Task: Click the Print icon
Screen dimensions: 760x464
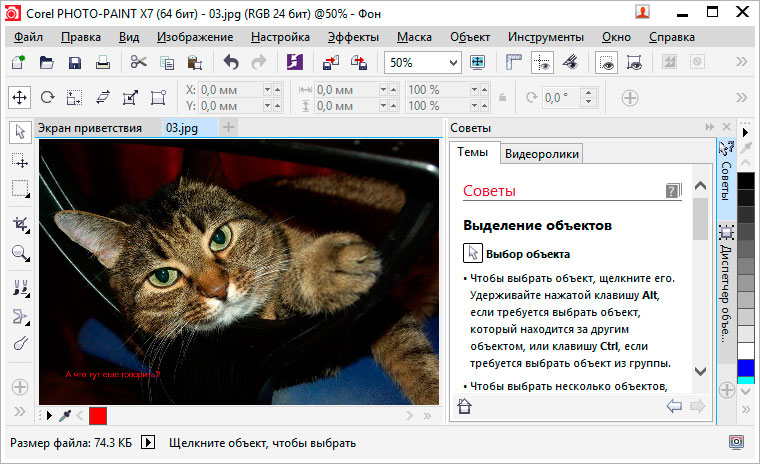Action: pos(102,62)
